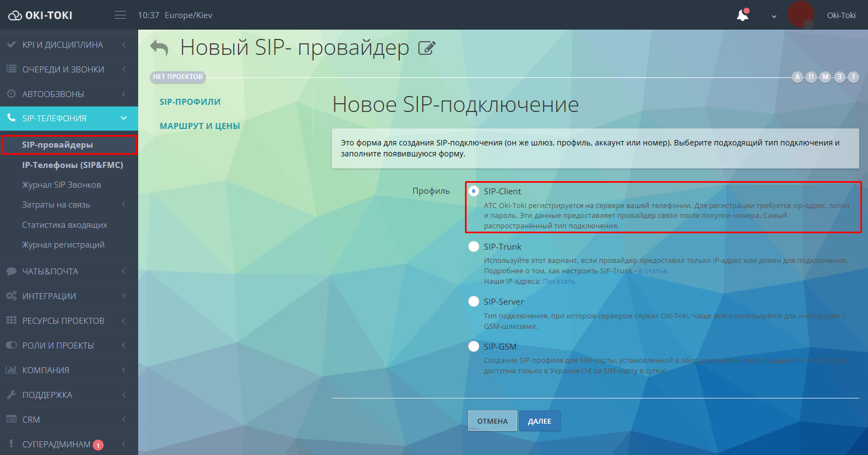Open КОМПАНИЯ section
Screen dimensions: 868x455
click(x=69, y=370)
